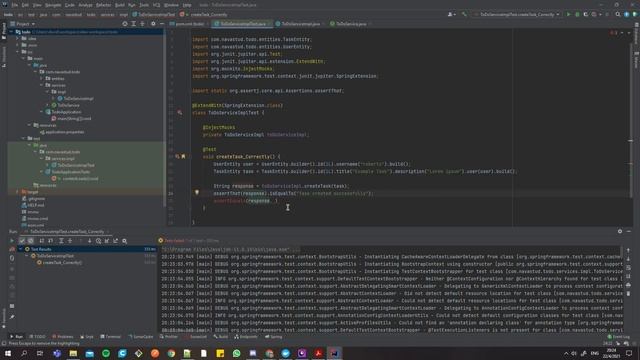Click the pin tab icon in Run sidebar
This screenshot has height=360, width=640.
[x=12, y=317]
